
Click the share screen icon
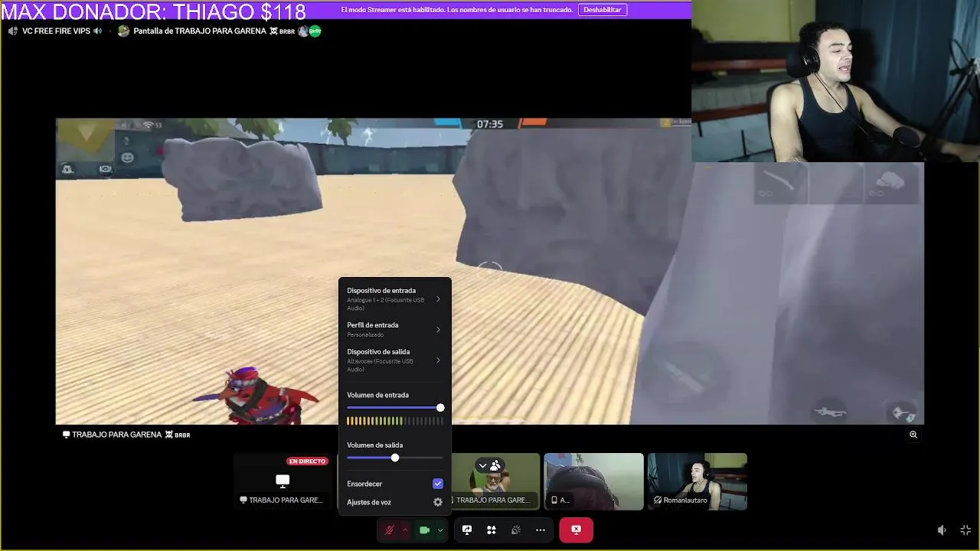[467, 530]
